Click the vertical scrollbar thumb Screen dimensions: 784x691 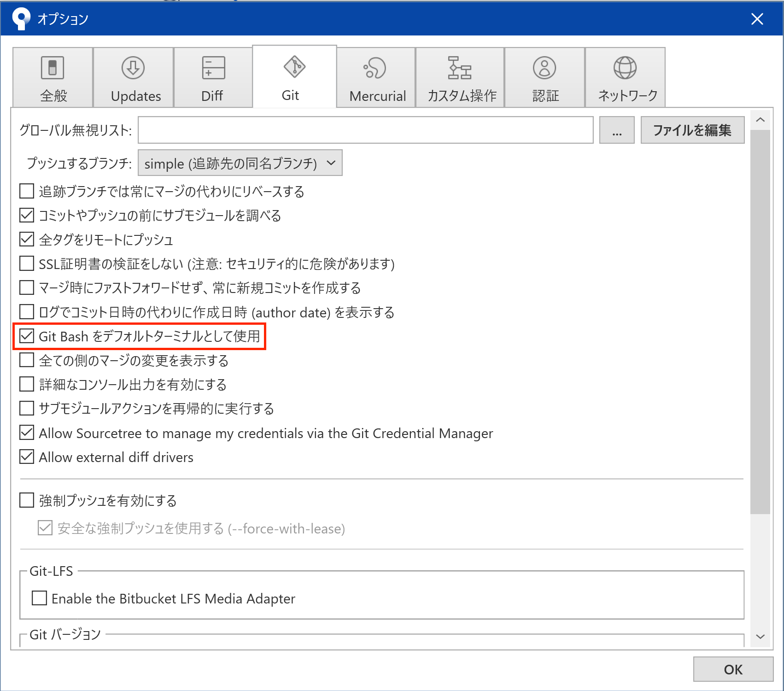point(760,322)
